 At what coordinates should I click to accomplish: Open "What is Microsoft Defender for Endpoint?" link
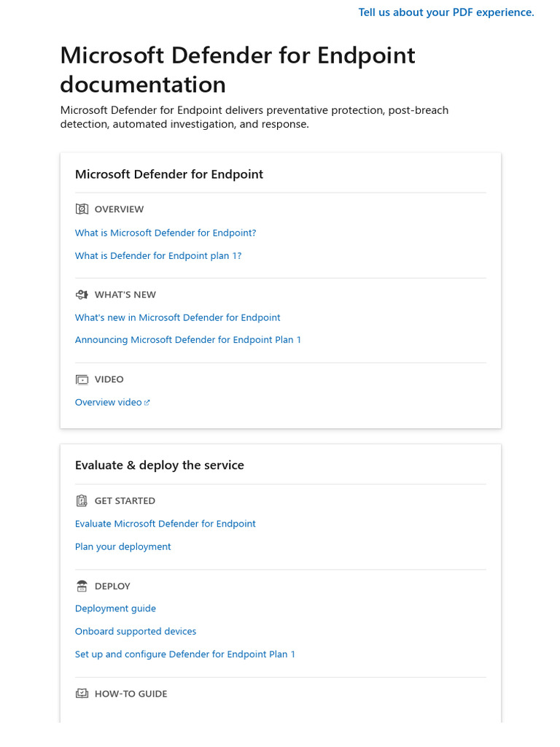(x=166, y=233)
